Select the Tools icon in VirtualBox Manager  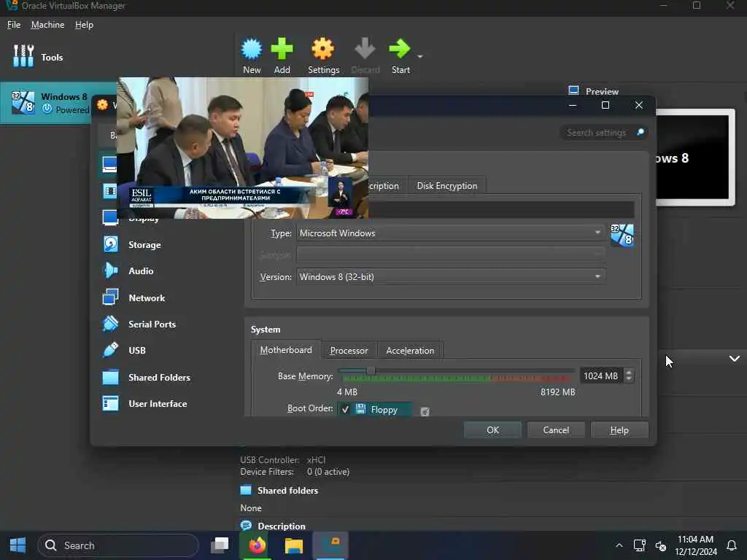(x=23, y=56)
